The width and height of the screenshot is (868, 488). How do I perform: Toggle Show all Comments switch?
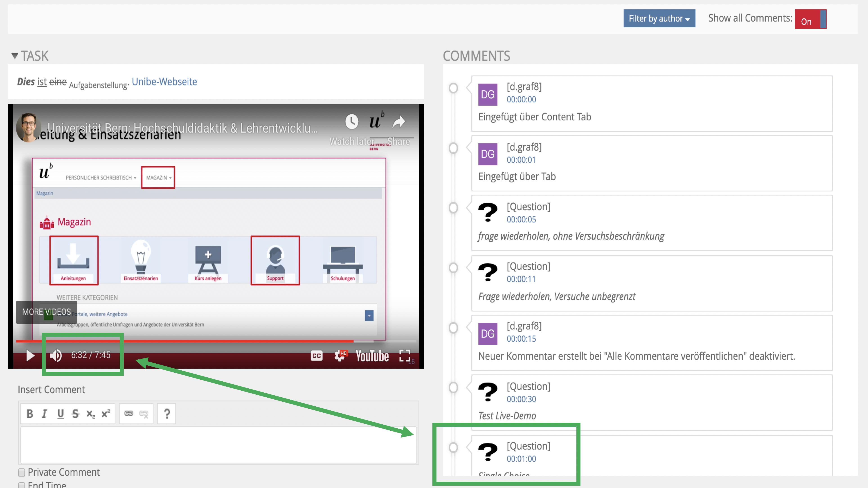click(x=810, y=19)
